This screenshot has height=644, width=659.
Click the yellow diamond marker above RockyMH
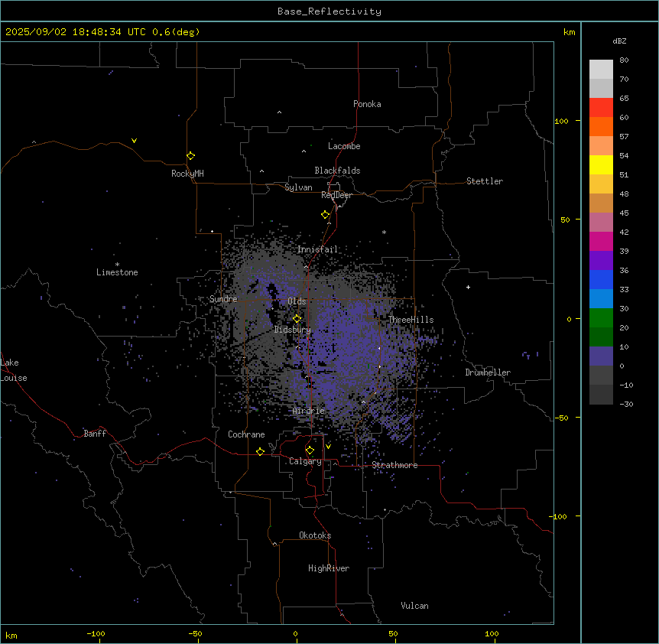(190, 156)
